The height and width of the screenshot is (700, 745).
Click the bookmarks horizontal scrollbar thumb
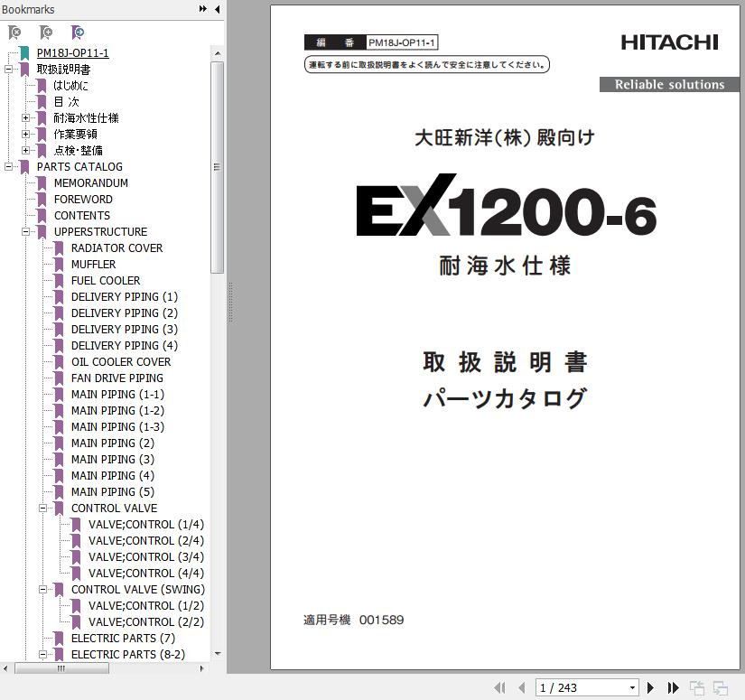tap(61, 668)
